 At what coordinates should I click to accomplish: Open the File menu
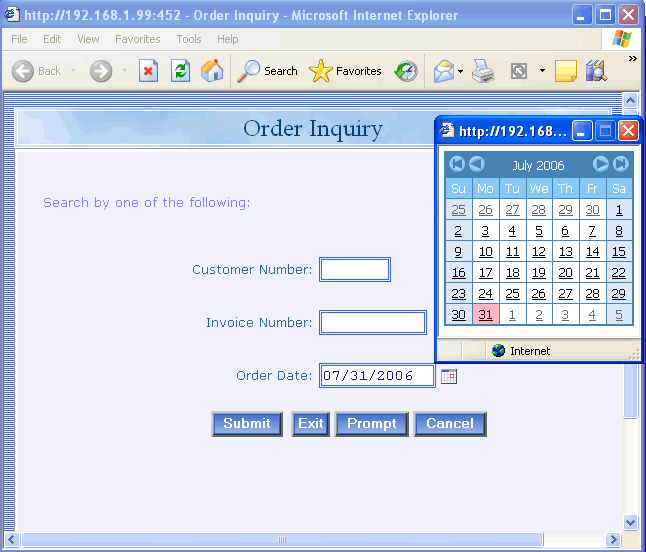click(19, 39)
